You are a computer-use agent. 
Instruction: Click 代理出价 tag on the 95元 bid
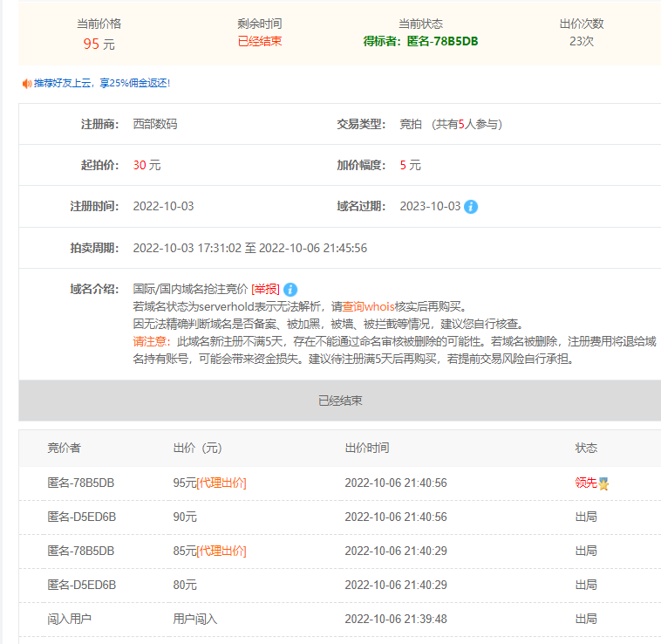[221, 483]
